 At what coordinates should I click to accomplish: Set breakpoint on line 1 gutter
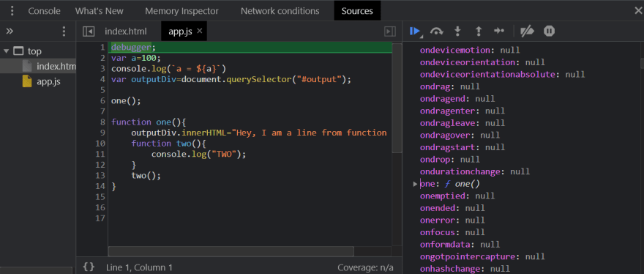pyautogui.click(x=102, y=48)
